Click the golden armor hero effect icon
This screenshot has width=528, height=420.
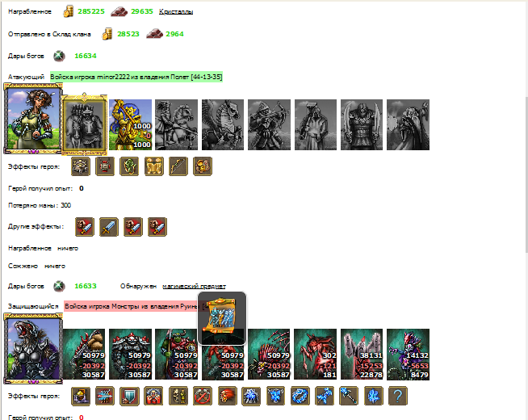click(154, 166)
